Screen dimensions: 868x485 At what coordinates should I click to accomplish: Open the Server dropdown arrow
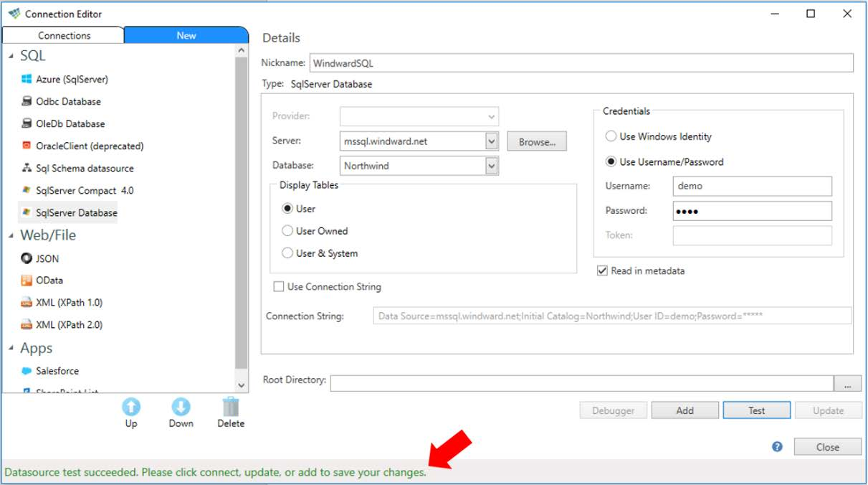[492, 141]
